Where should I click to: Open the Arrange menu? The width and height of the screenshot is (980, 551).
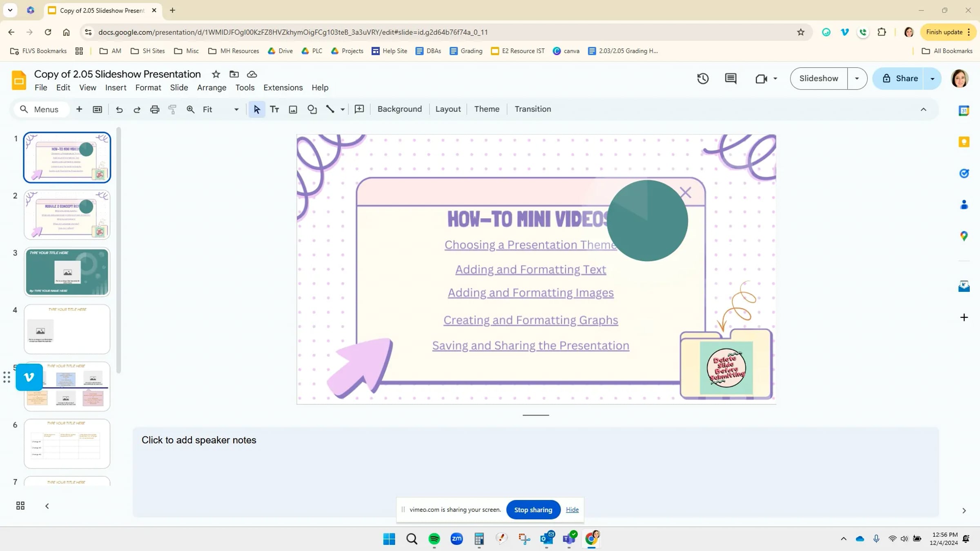tap(212, 87)
